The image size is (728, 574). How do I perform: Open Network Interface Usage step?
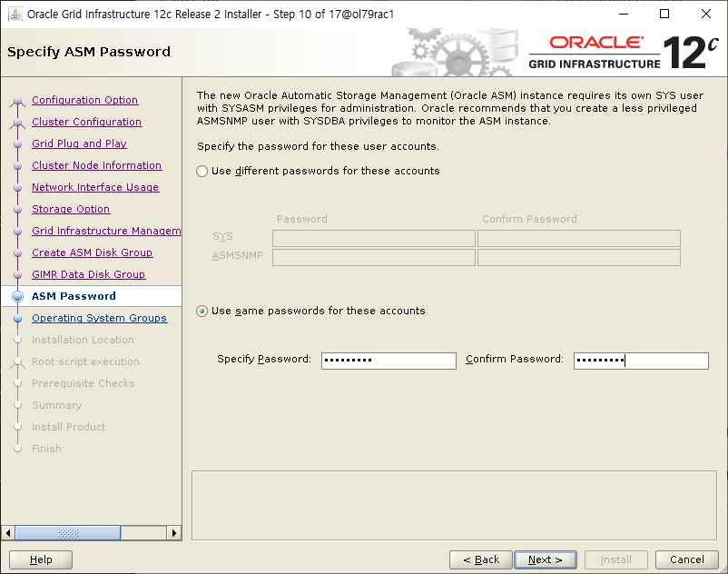[95, 187]
